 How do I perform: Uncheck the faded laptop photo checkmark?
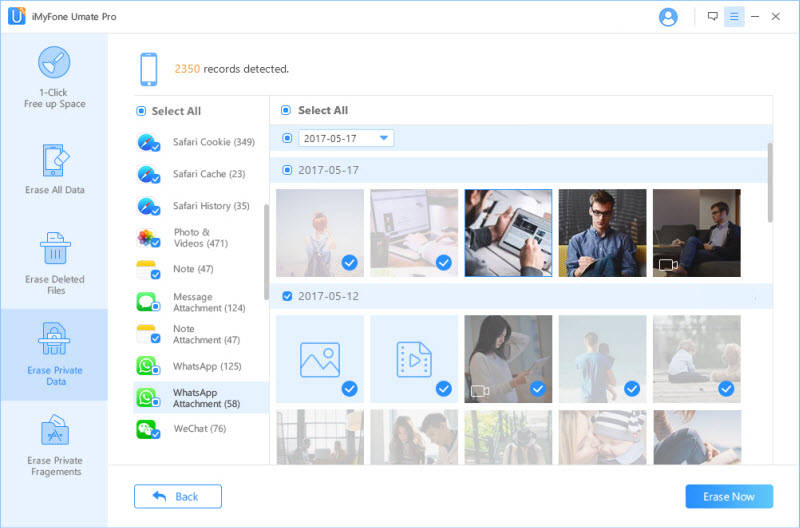[444, 263]
